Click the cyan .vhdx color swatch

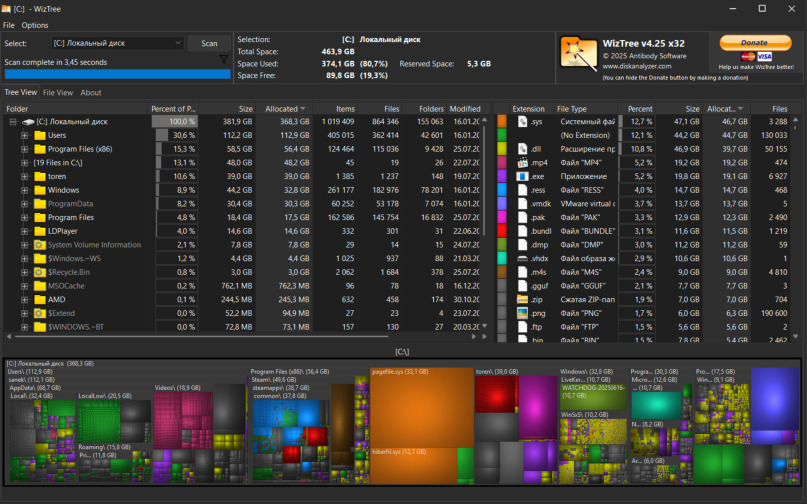502,258
